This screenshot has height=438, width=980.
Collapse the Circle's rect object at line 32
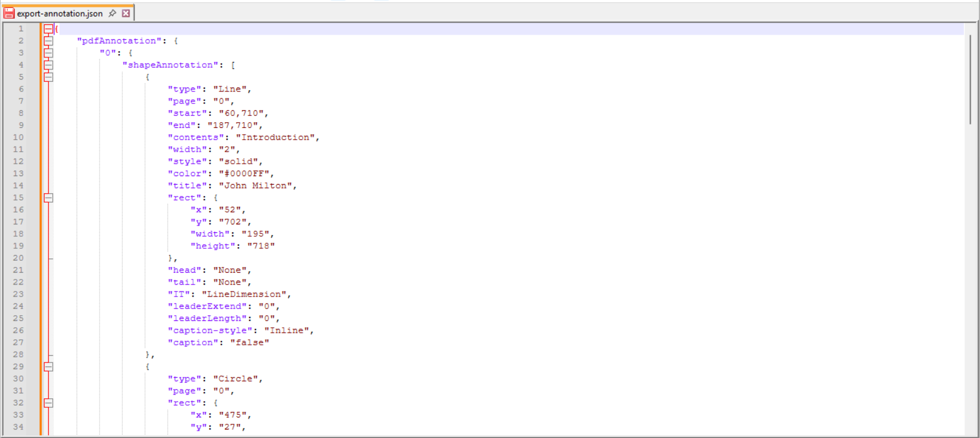pos(48,403)
